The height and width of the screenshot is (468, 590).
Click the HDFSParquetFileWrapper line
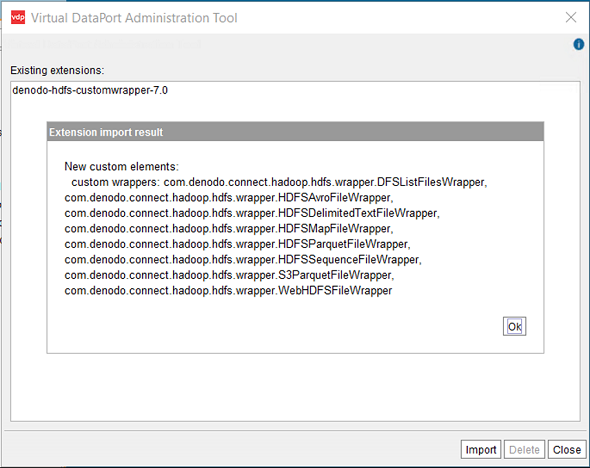[237, 244]
